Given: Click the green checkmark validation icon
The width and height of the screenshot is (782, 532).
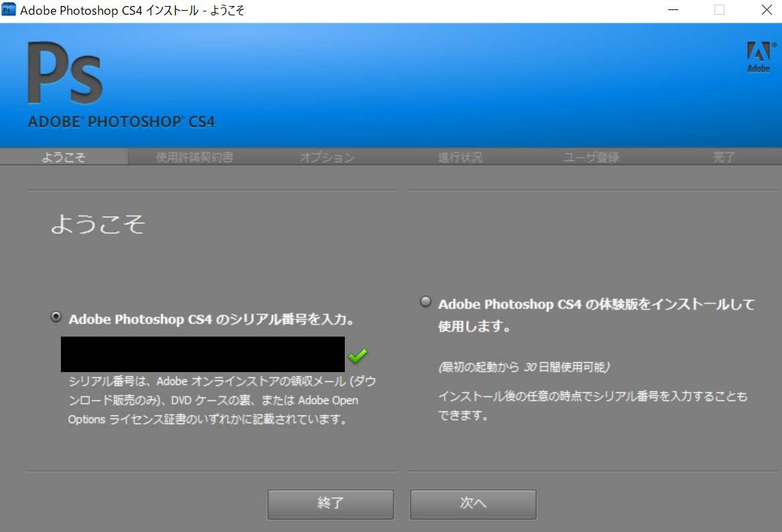Looking at the screenshot, I should coord(358,355).
